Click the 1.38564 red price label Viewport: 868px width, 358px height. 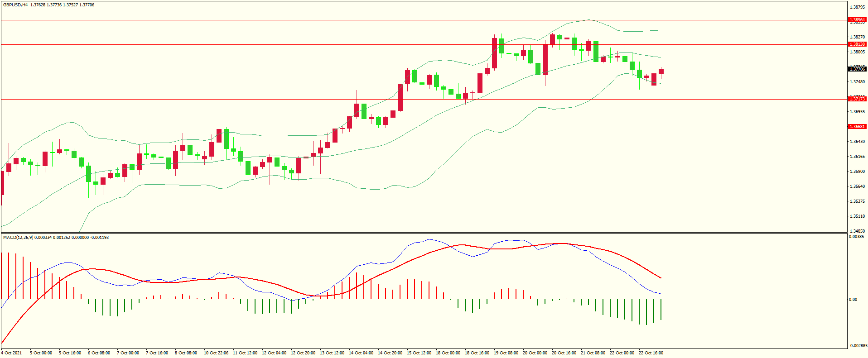pyautogui.click(x=857, y=20)
